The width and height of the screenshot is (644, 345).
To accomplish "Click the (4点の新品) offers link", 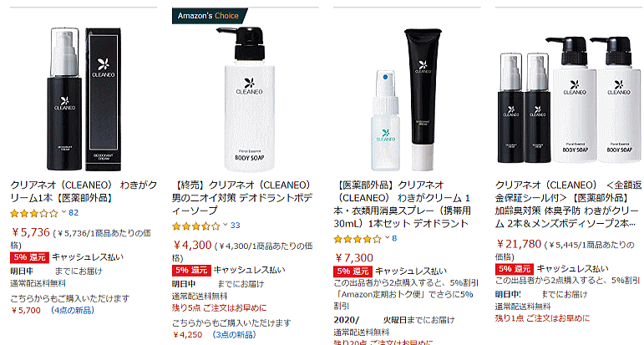I will [72, 311].
